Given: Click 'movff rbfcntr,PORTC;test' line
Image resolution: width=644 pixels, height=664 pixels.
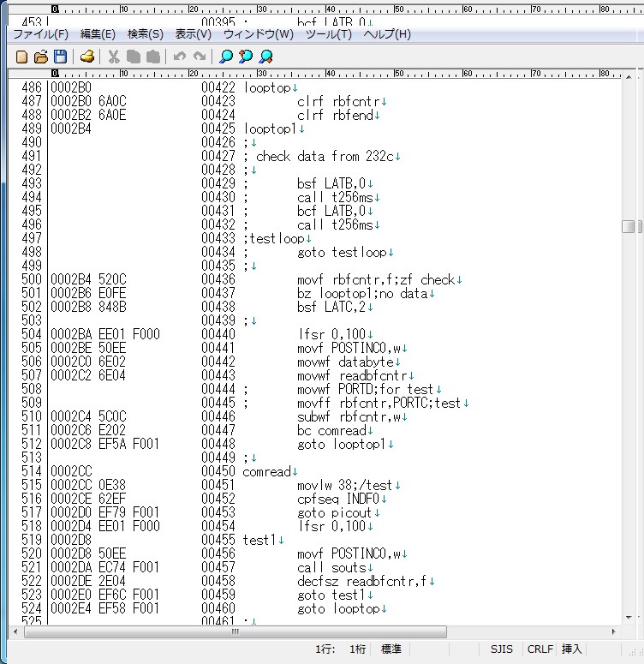Looking at the screenshot, I should [379, 403].
